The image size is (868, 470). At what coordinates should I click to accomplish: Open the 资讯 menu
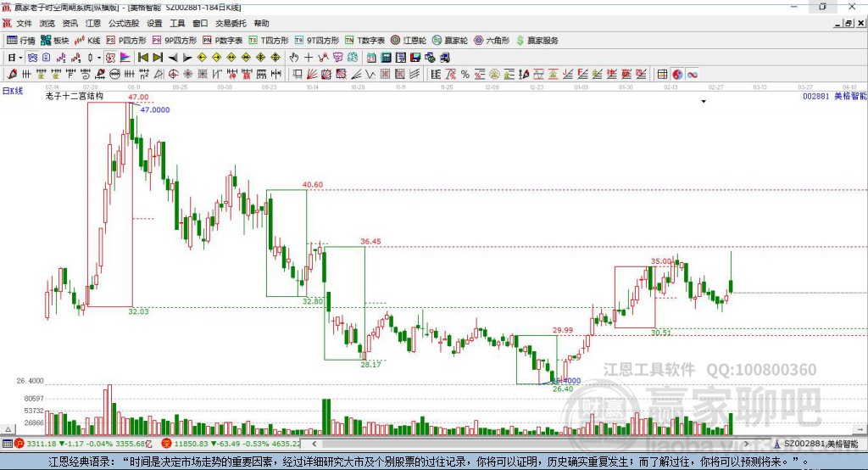click(70, 23)
